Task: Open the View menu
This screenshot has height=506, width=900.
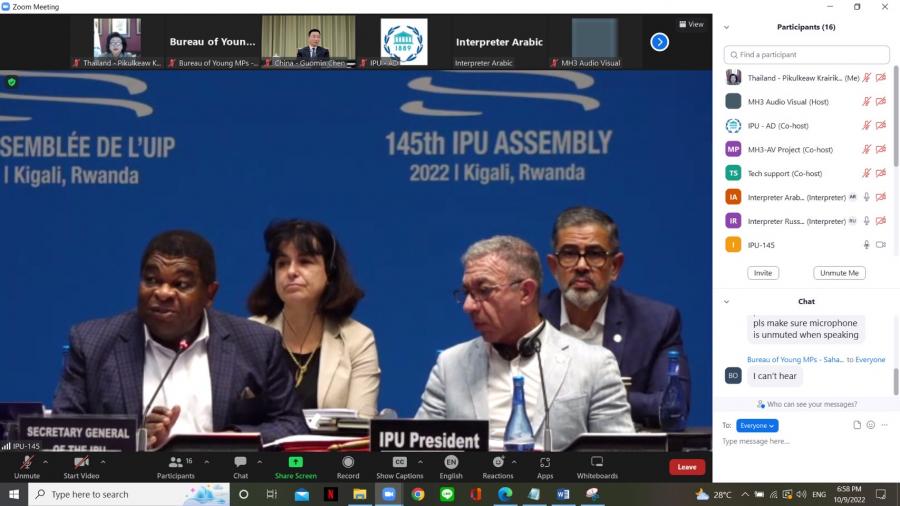Action: click(691, 24)
